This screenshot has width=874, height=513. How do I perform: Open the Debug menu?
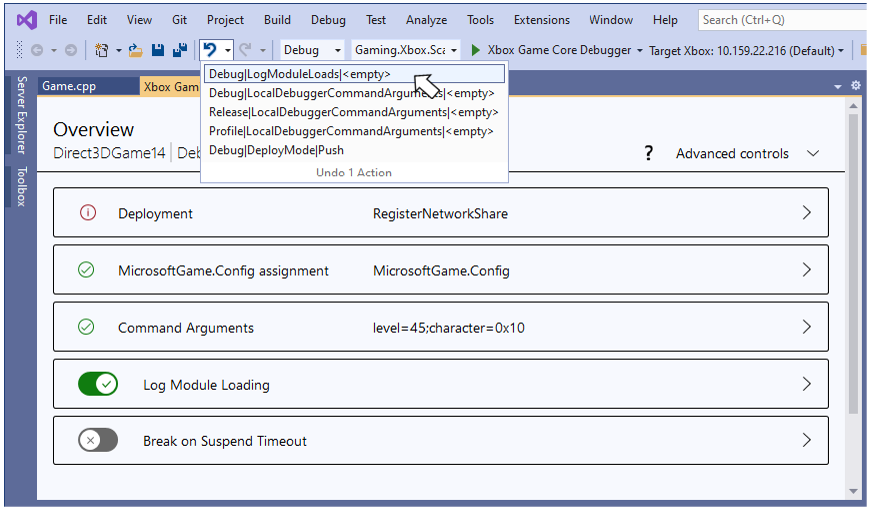point(328,20)
